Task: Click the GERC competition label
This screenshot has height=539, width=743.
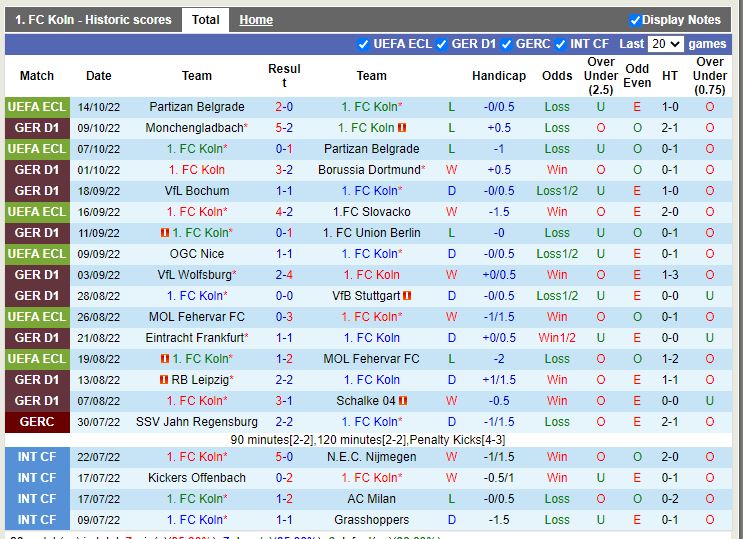Action: [x=37, y=422]
